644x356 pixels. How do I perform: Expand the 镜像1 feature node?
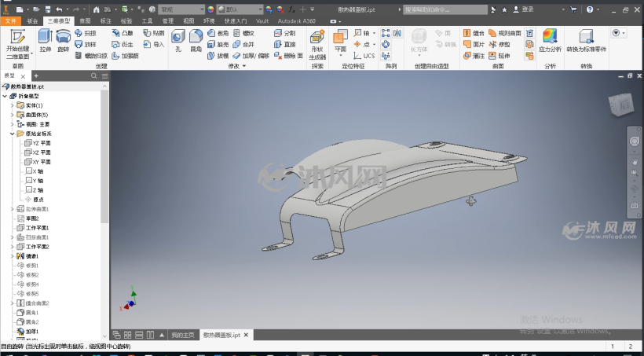13,256
